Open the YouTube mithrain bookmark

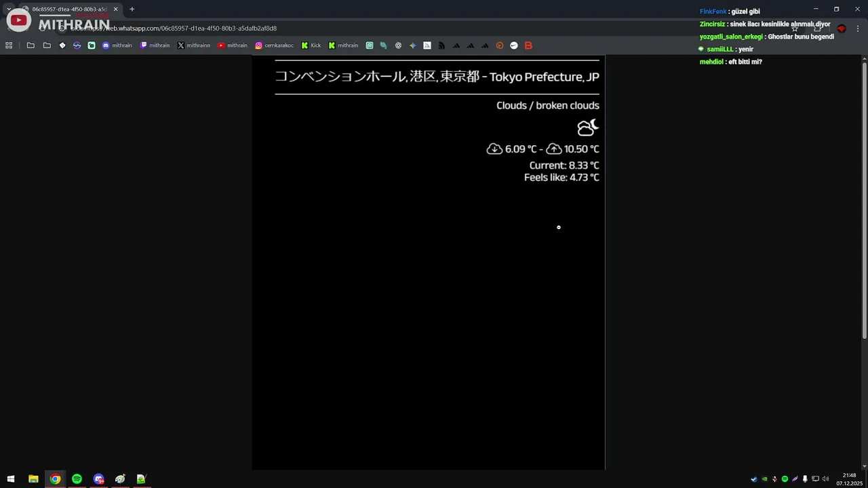pos(233,45)
